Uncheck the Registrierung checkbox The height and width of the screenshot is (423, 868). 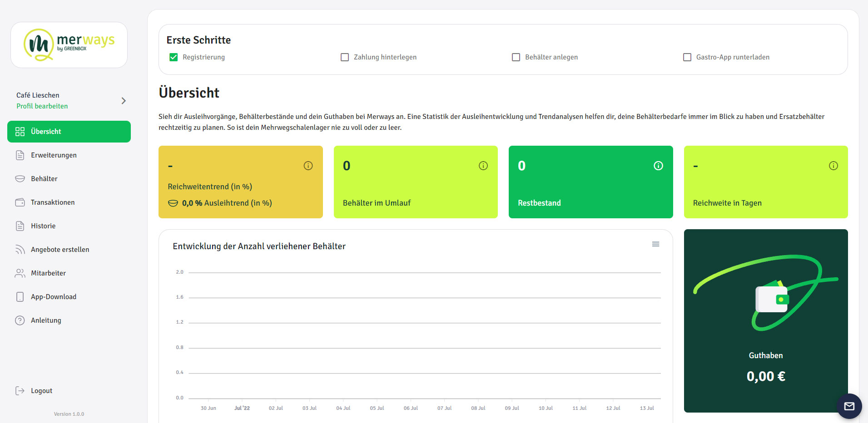point(174,57)
